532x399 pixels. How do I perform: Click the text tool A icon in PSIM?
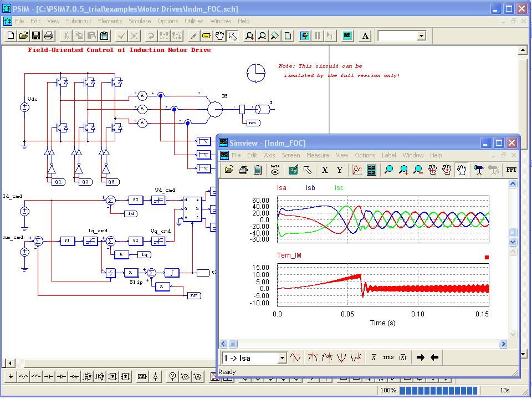(365, 35)
